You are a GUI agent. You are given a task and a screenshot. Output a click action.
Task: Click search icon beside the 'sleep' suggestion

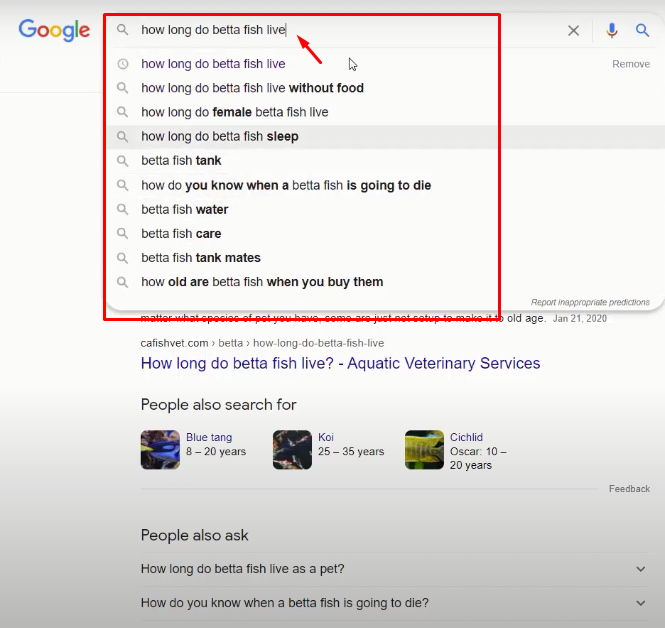[123, 137]
